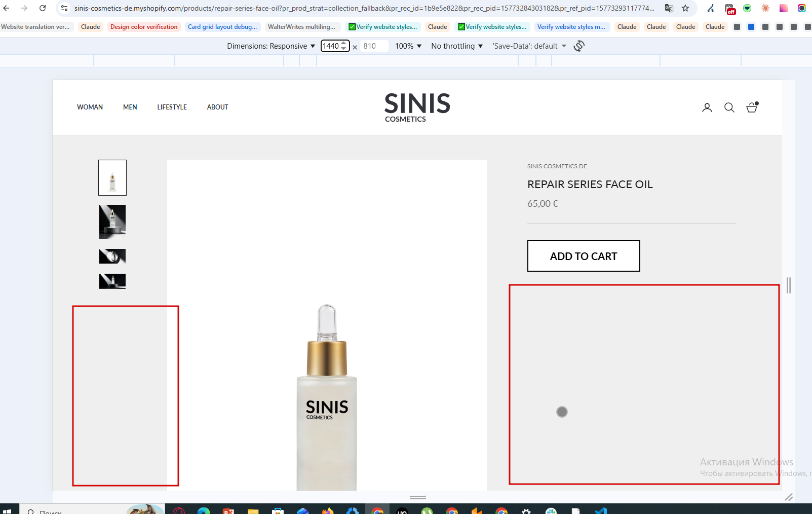Rotate the device viewport orientation
The height and width of the screenshot is (514, 812).
click(579, 46)
